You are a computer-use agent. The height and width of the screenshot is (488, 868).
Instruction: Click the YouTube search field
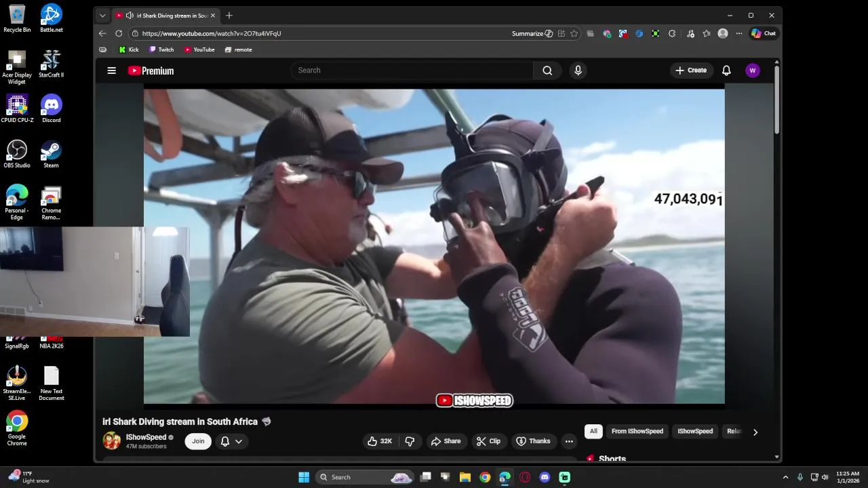click(x=412, y=70)
